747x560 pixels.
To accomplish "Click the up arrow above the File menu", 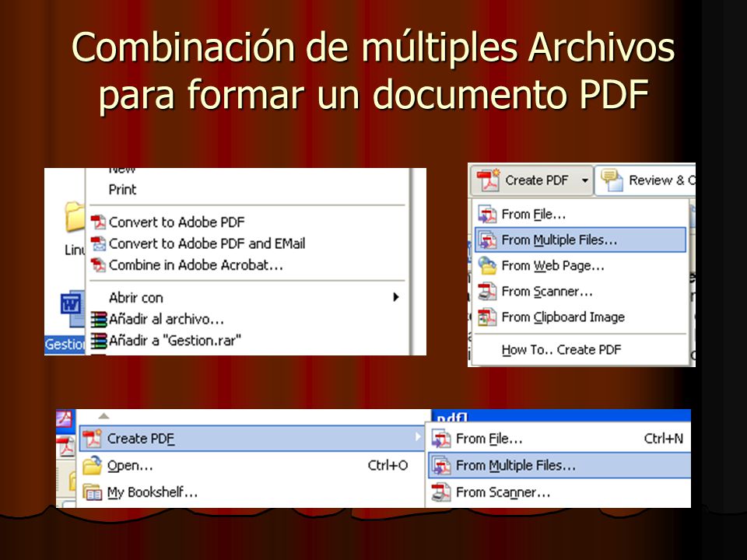I will pos(103,416).
